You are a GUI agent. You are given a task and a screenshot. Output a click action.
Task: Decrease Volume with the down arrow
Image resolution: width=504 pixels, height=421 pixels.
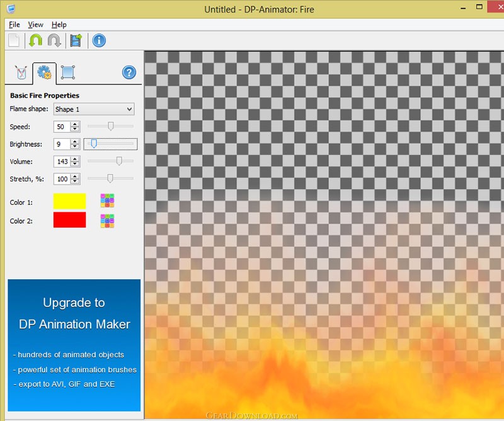click(75, 164)
